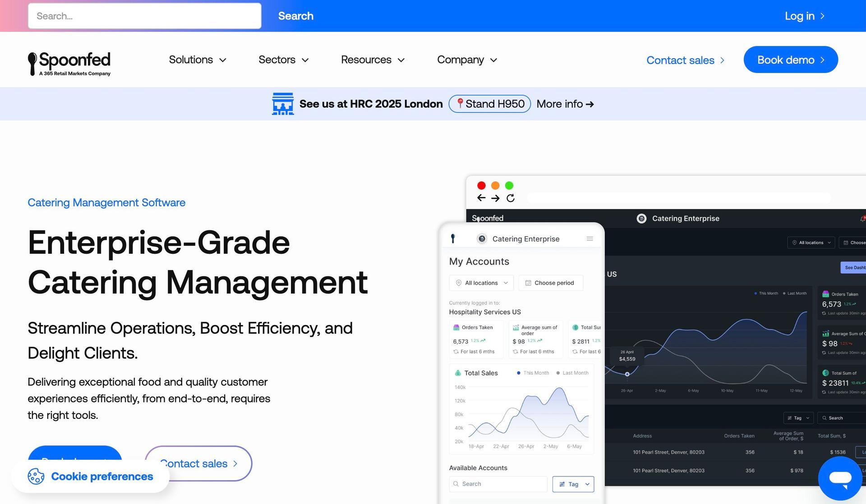The height and width of the screenshot is (504, 866).
Task: Click the spoon icon in mobile mockup header
Action: click(x=453, y=238)
